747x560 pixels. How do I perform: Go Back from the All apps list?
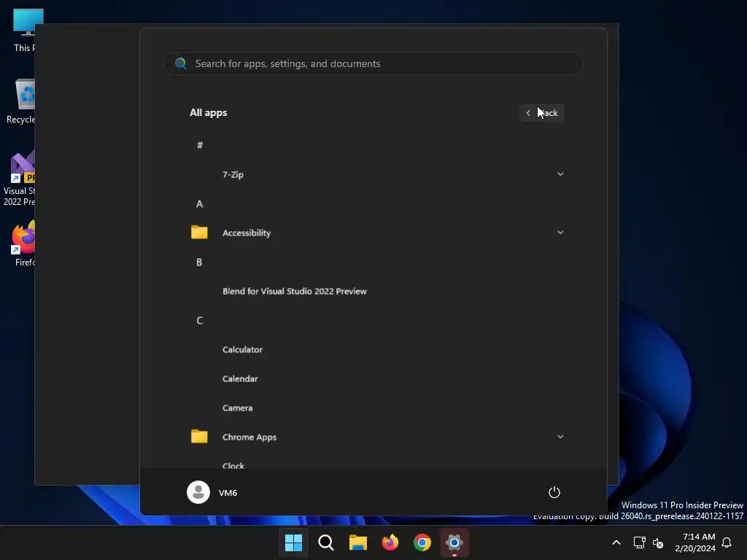point(542,113)
